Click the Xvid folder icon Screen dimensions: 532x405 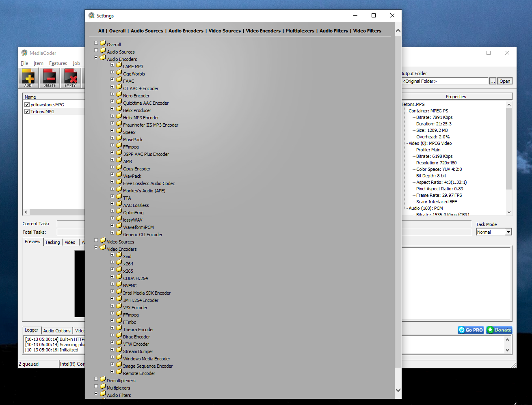tap(119, 255)
